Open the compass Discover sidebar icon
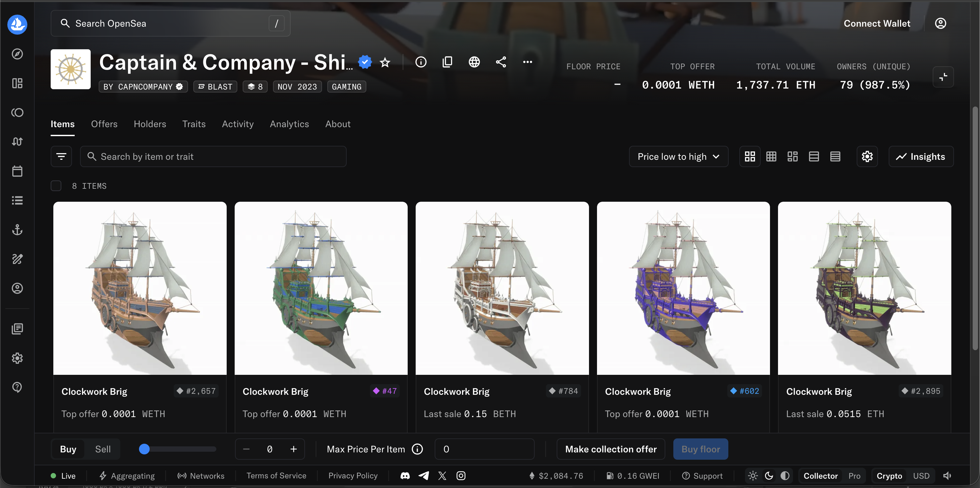 tap(17, 54)
